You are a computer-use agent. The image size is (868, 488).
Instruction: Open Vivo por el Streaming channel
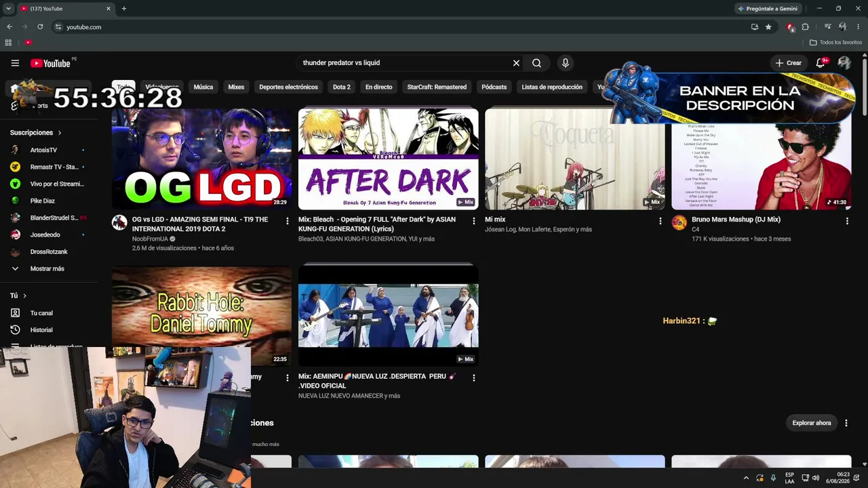tap(47, 184)
